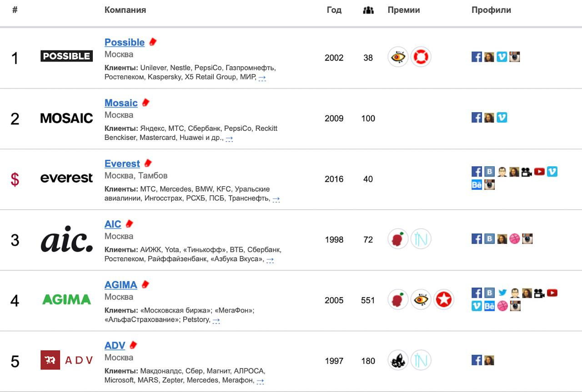This screenshot has width=582, height=392.
Task: Click AGIMA's Twitter profile icon
Action: point(502,293)
